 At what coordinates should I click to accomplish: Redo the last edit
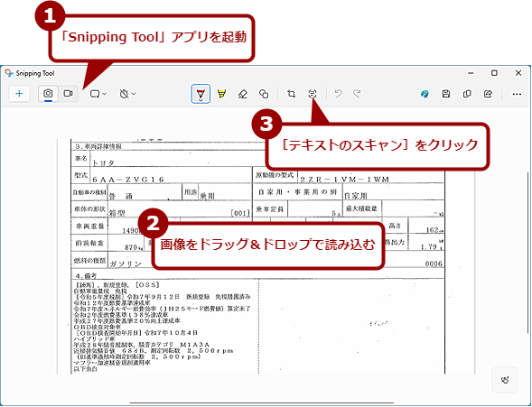pos(357,94)
